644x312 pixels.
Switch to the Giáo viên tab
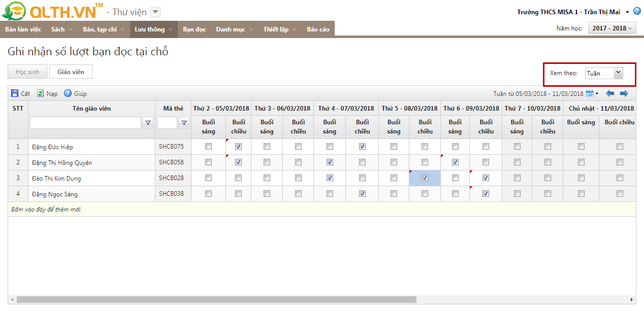pos(71,72)
